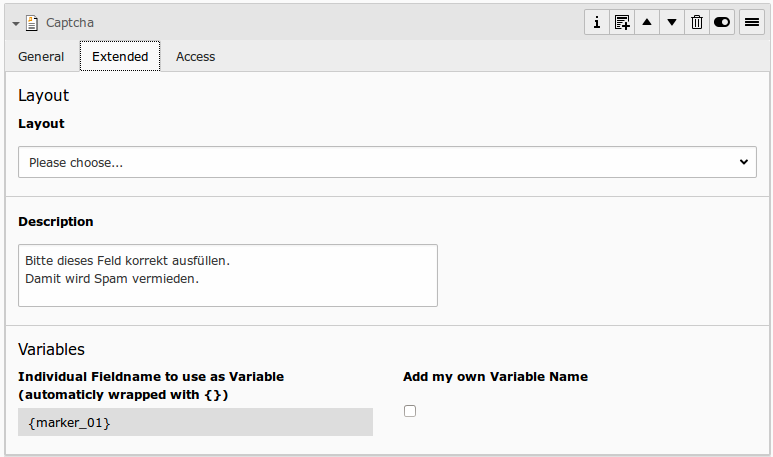Open the Layout 'Please choose...' dropdown

(386, 162)
